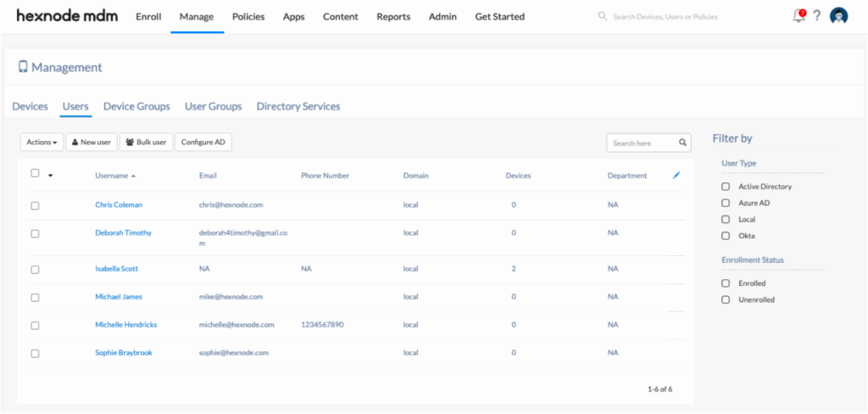Open the Actions dropdown
The image size is (868, 414).
click(x=42, y=143)
